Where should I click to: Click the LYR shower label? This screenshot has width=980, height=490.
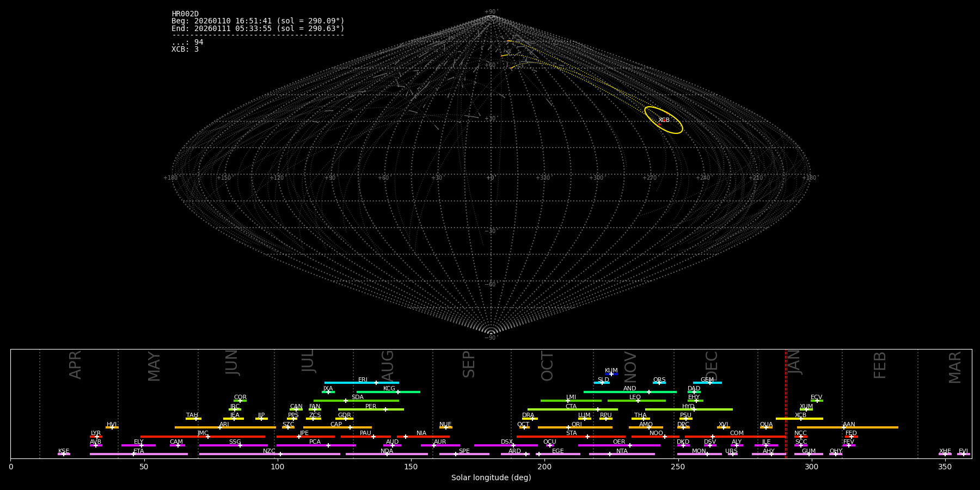pos(96,433)
